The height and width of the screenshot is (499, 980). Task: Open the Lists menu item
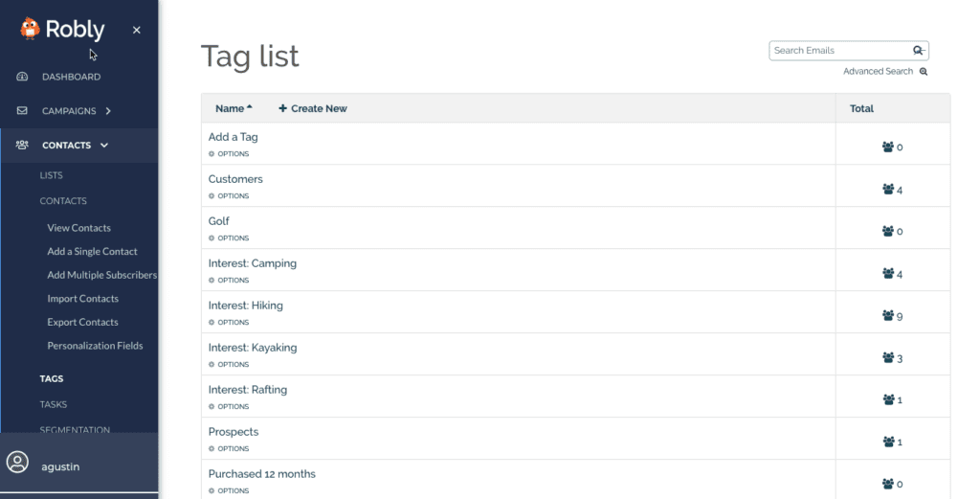tap(51, 176)
